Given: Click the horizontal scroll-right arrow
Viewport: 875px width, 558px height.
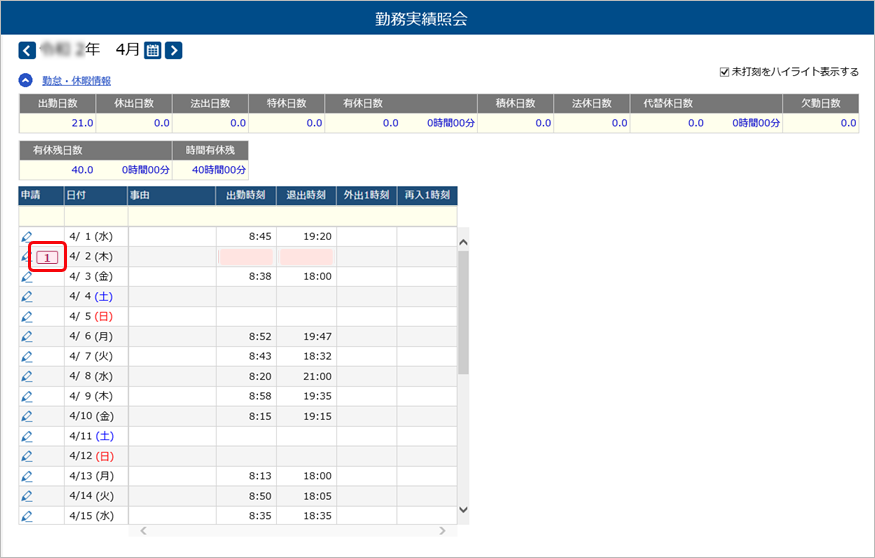Looking at the screenshot, I should pos(443,531).
